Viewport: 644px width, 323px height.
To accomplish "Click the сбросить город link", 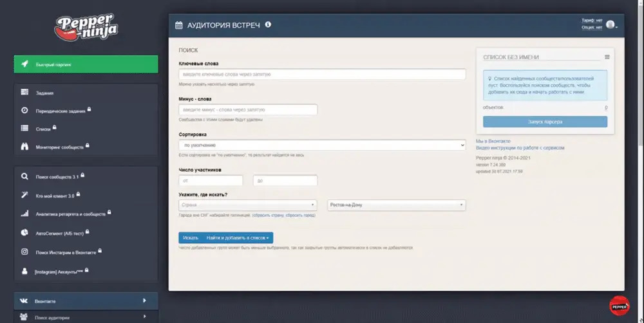I will 300,215.
